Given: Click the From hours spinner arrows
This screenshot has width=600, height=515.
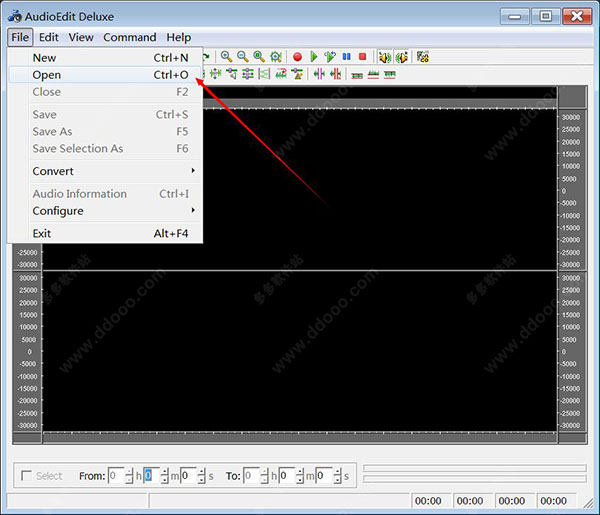Looking at the screenshot, I should click(129, 476).
